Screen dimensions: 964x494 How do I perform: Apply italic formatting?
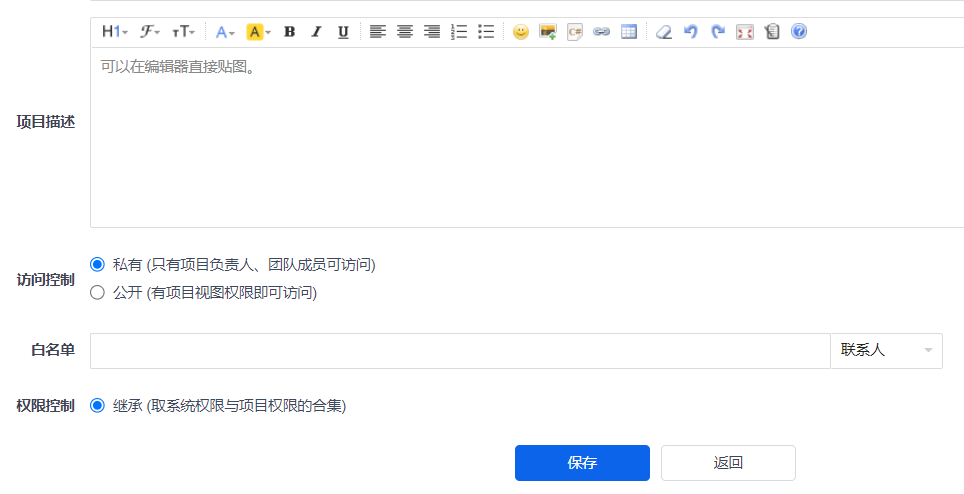pos(316,32)
